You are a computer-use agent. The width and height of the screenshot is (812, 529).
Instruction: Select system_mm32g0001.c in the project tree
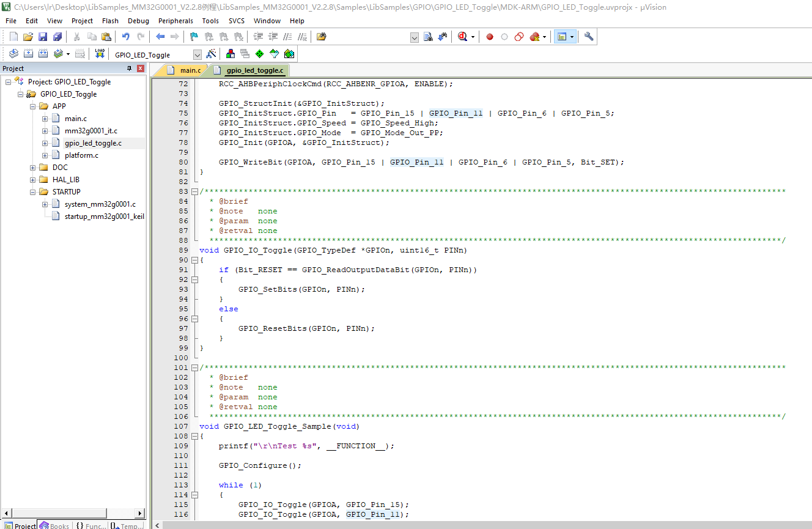tap(100, 204)
